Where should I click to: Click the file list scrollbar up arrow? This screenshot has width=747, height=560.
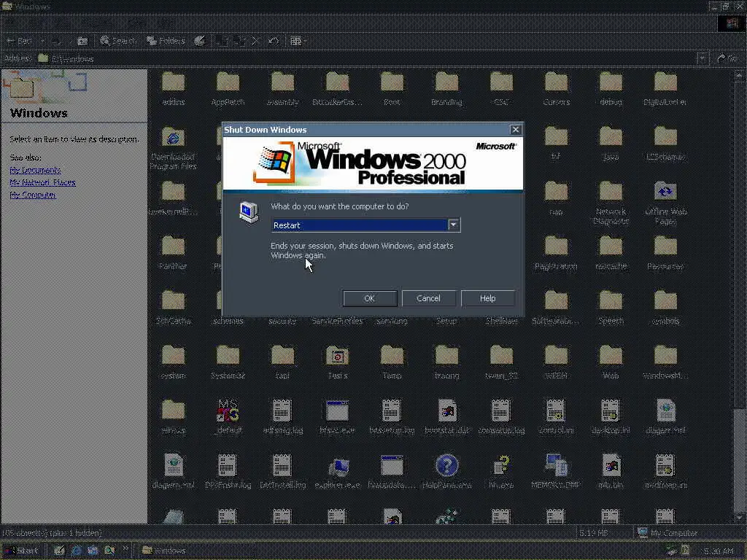pyautogui.click(x=740, y=74)
